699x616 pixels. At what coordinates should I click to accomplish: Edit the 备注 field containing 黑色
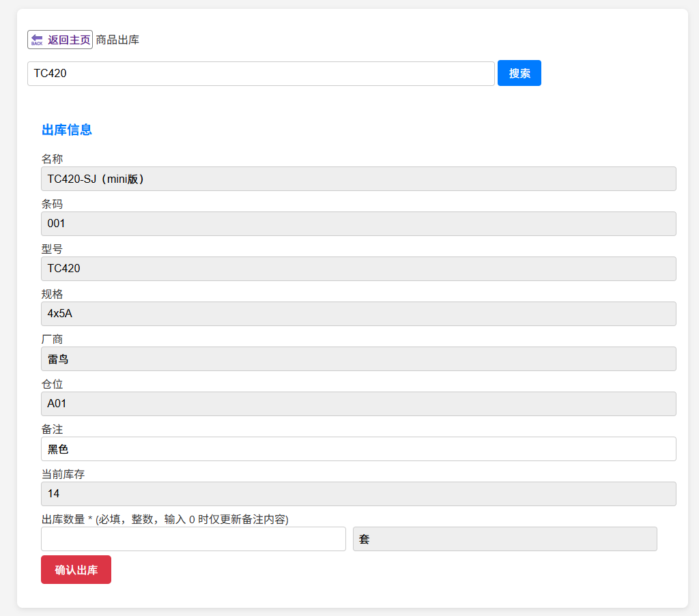(358, 449)
